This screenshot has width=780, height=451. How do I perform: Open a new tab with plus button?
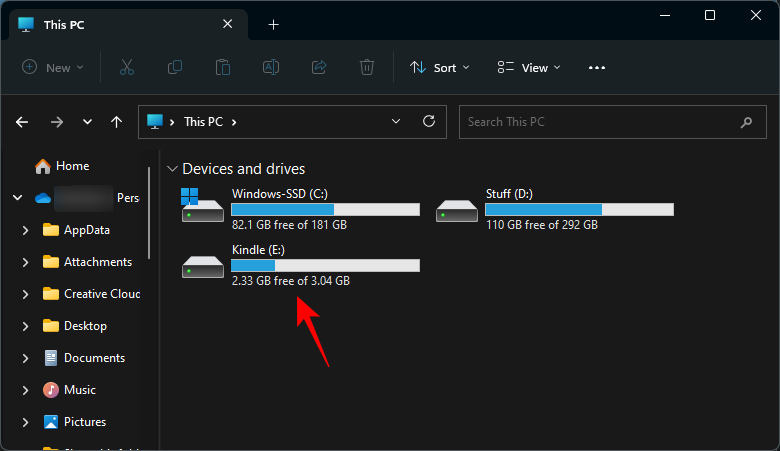pyautogui.click(x=273, y=25)
